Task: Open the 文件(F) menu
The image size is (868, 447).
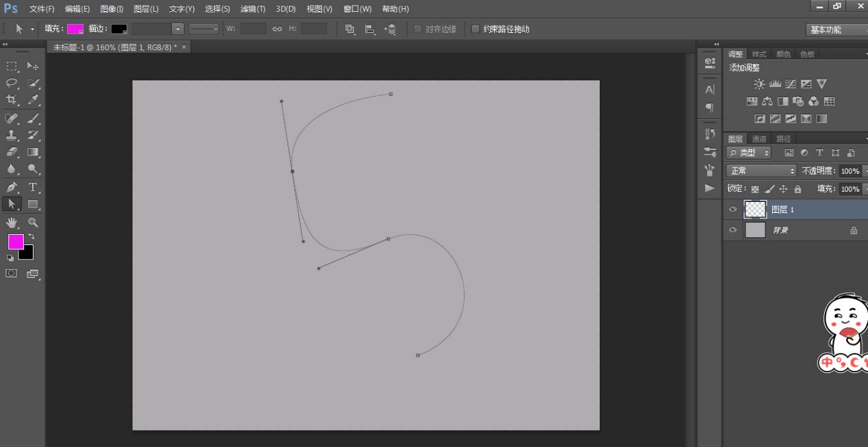Action: (42, 9)
